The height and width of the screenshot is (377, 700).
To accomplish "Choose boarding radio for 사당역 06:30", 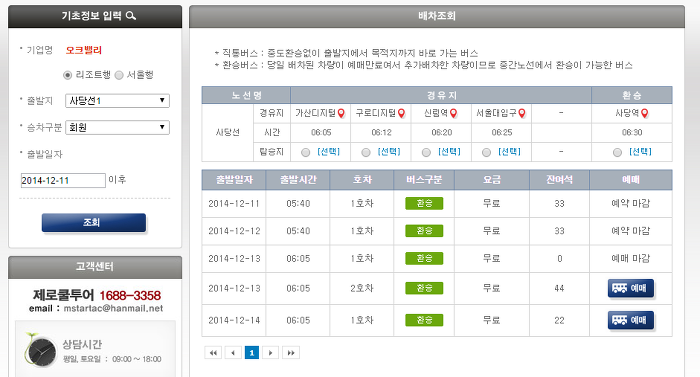I will click(x=617, y=153).
